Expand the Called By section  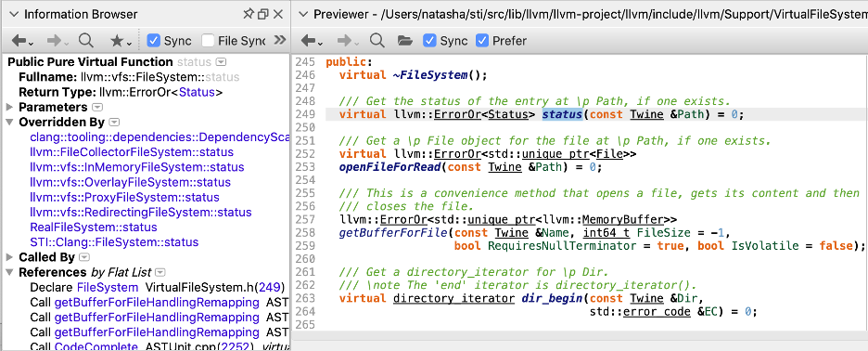click(10, 257)
